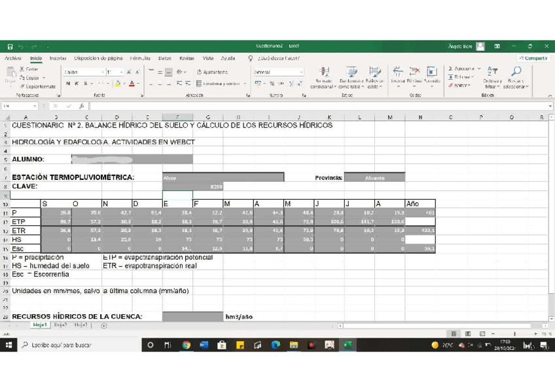The image size is (555, 392).
Task: Click the Save icon in title bar
Action: (10, 46)
